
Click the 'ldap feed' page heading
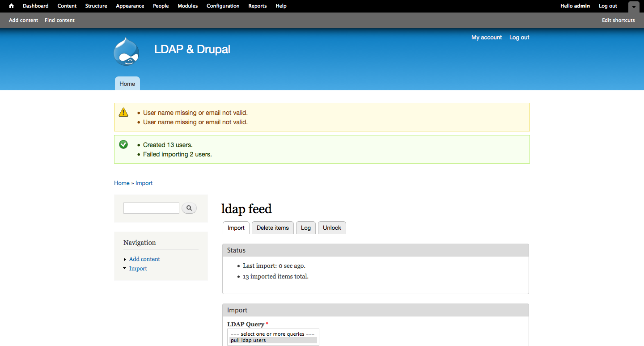pyautogui.click(x=246, y=209)
